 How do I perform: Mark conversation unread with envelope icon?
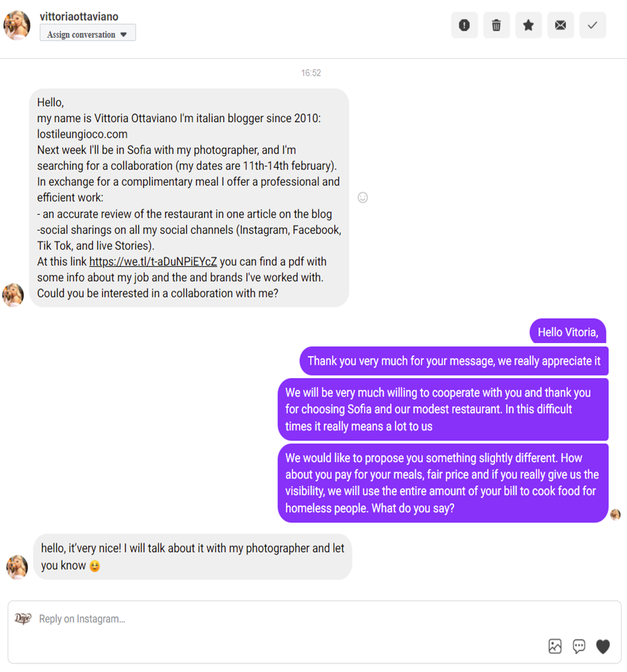(561, 25)
